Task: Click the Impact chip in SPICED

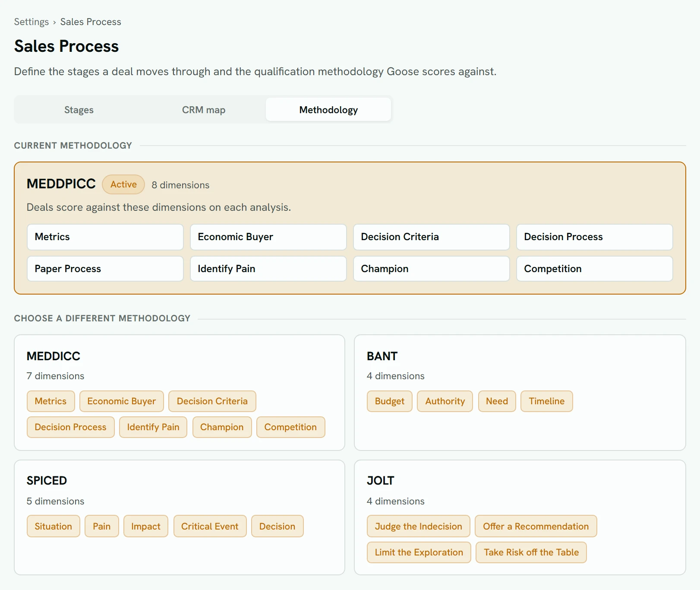Action: click(146, 526)
